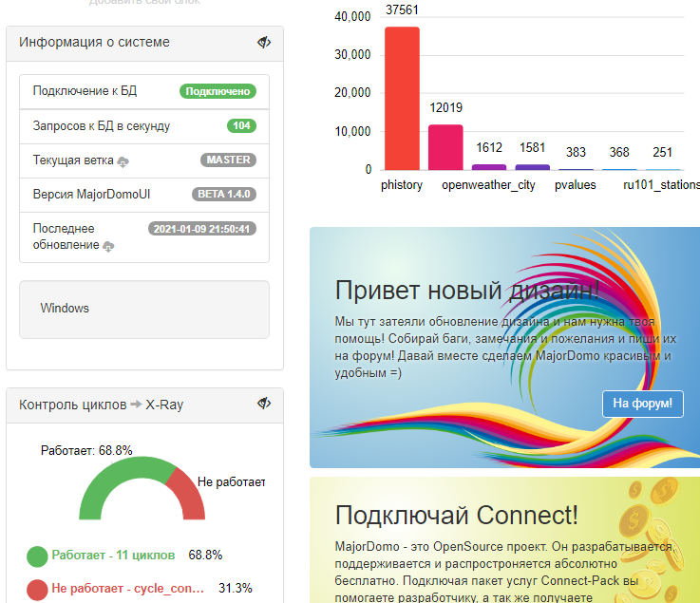The height and width of the screenshot is (603, 700).
Task: Toggle legend entry Работает - 11 циклов
Action: tap(113, 555)
